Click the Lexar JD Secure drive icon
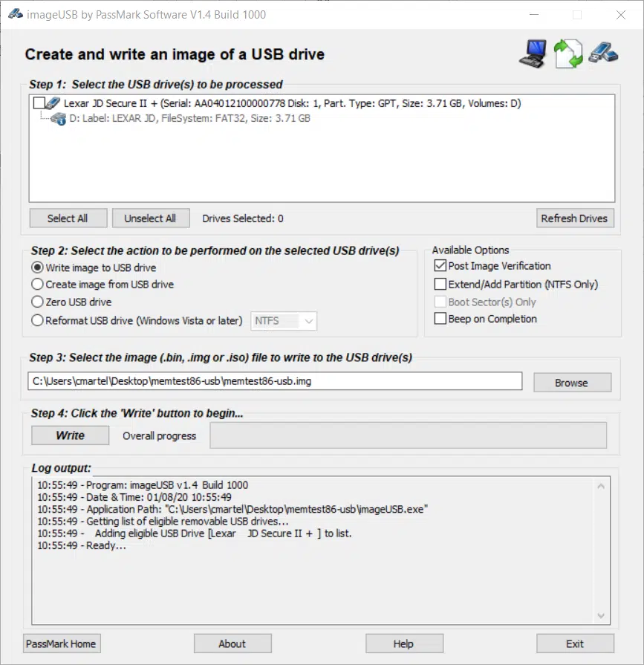This screenshot has width=644, height=665. (53, 103)
